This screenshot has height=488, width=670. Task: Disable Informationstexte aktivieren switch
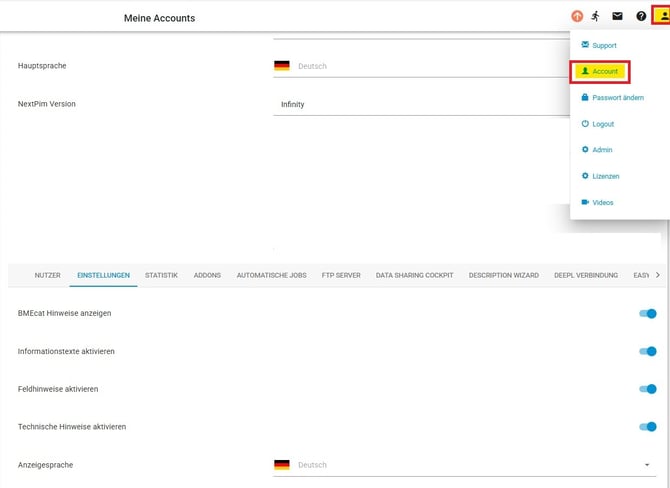tap(648, 351)
